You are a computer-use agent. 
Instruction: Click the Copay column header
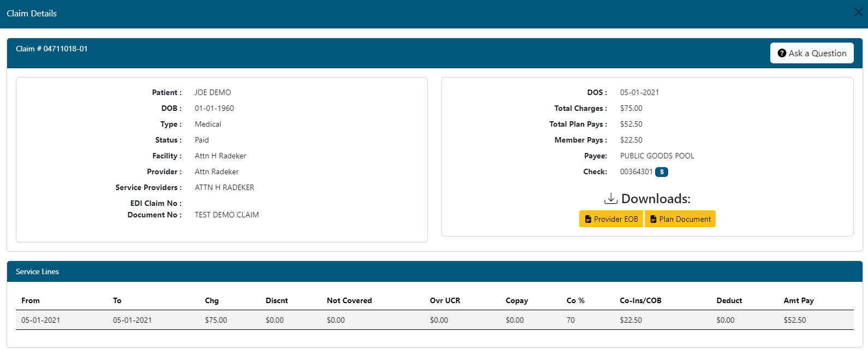[517, 300]
